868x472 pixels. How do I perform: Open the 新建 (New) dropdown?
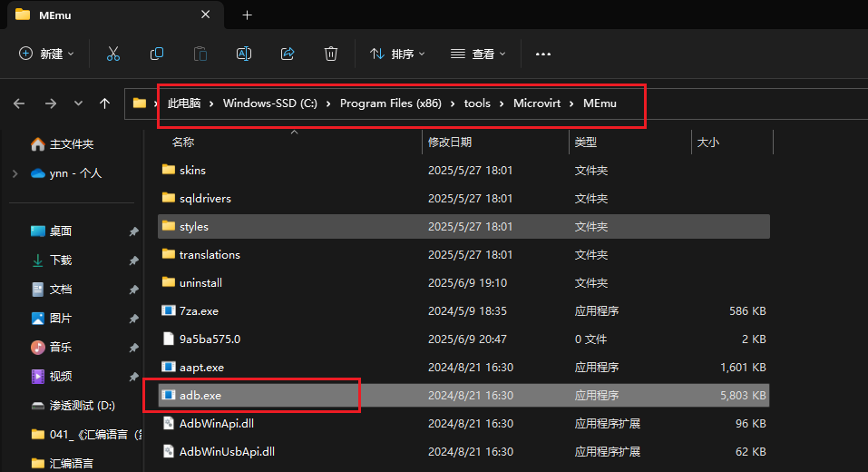[x=47, y=54]
